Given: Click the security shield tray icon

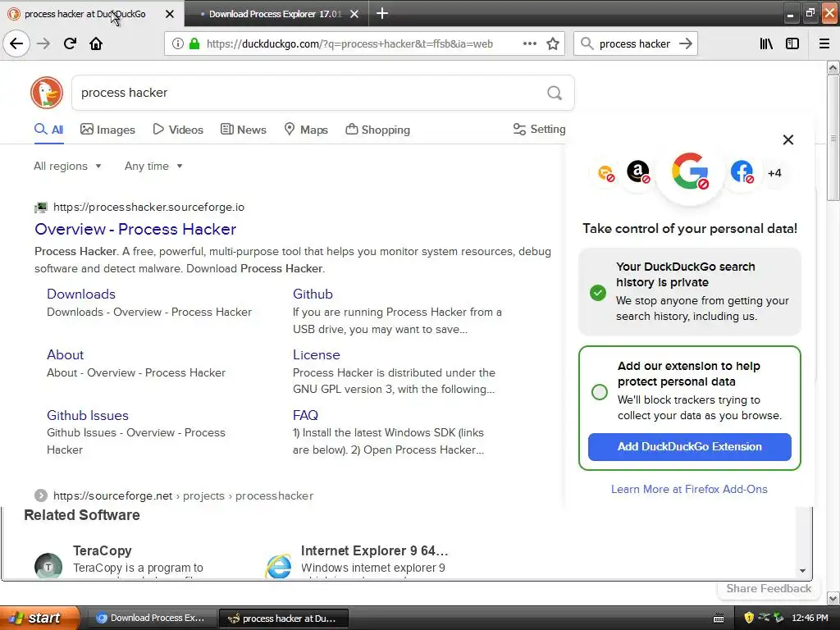Looking at the screenshot, I should click(x=749, y=618).
